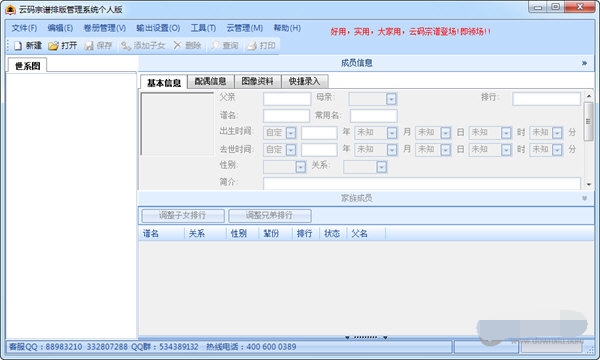Click the 热线电话 400 600 0389 text
Viewport: 600px width, 360px height.
coord(251,347)
